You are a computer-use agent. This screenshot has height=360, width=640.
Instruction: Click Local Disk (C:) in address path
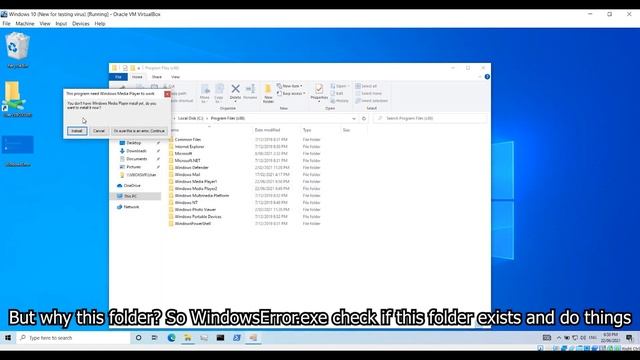[191, 118]
